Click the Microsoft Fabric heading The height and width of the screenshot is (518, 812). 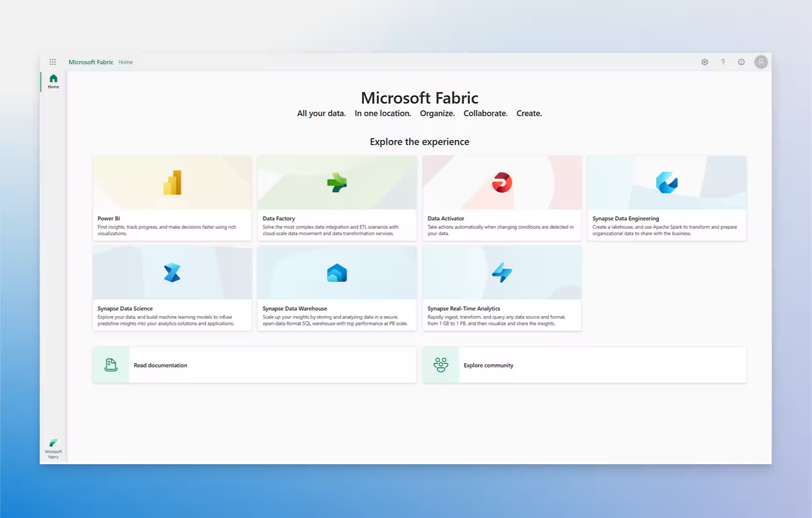(419, 98)
